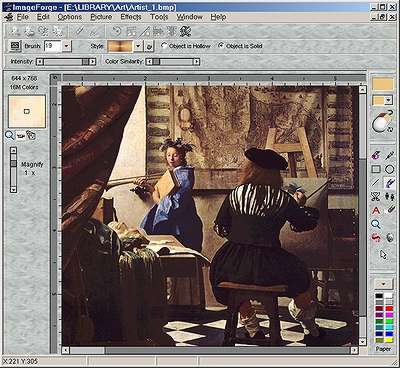Select the clone figures tool
400x368 pixels.
390,196
